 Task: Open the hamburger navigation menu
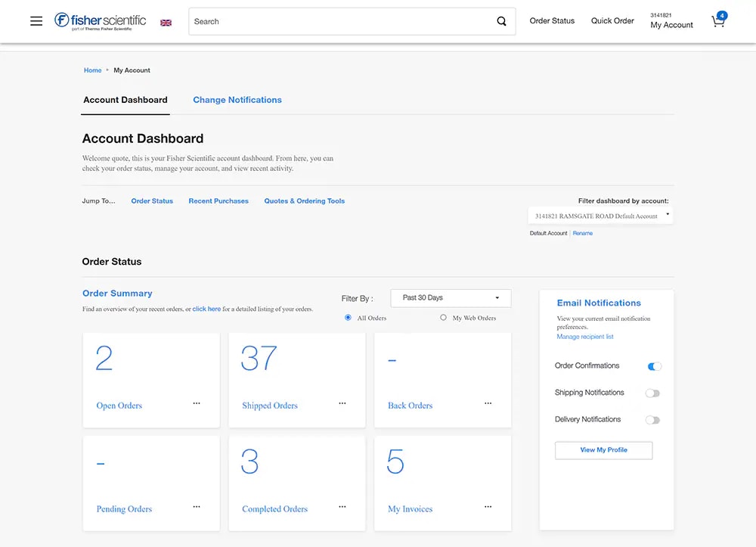pyautogui.click(x=36, y=21)
